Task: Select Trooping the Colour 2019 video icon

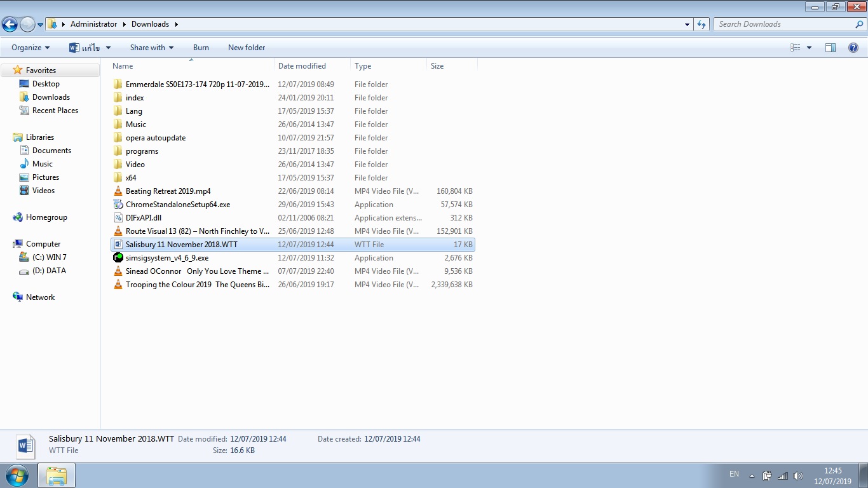Action: coord(118,285)
